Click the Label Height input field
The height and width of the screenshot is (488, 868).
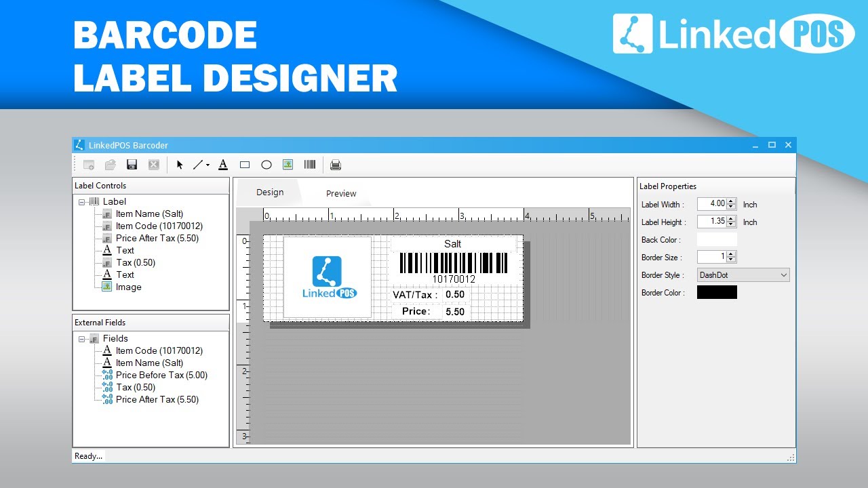pyautogui.click(x=711, y=222)
